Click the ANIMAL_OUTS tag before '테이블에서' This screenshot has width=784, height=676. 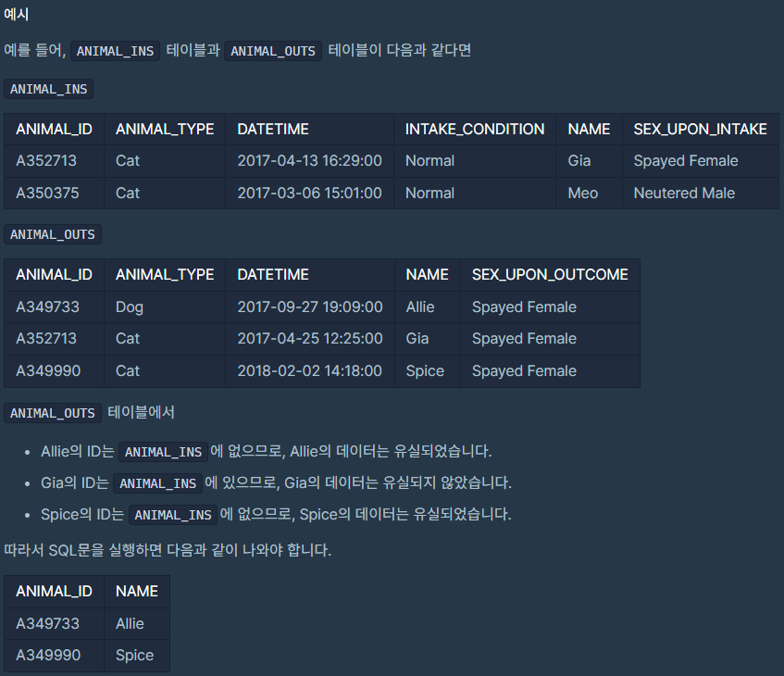tap(53, 413)
